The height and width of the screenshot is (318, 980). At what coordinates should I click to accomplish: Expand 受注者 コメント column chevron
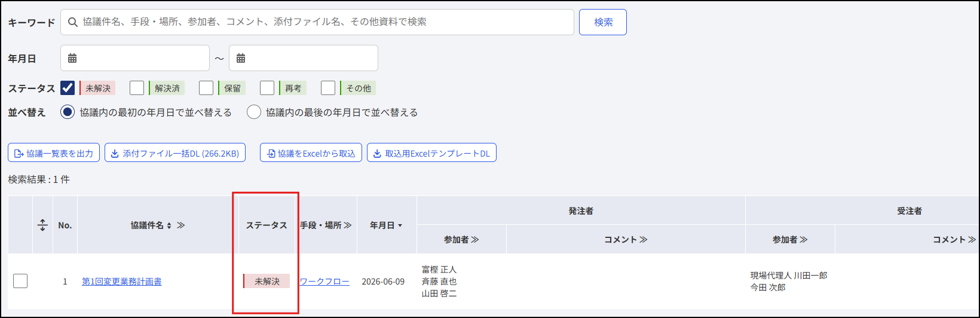tap(972, 240)
